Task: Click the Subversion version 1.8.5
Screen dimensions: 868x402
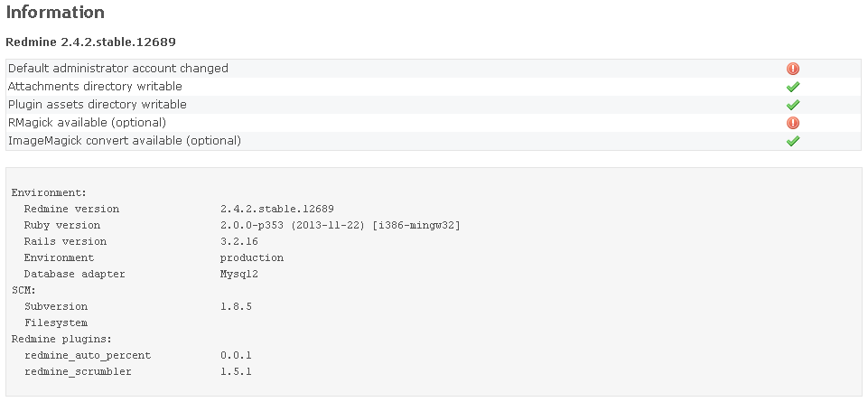Action: 236,306
